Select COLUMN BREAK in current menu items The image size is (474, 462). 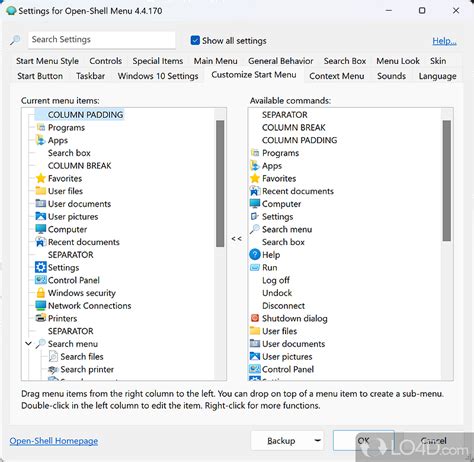(79, 166)
